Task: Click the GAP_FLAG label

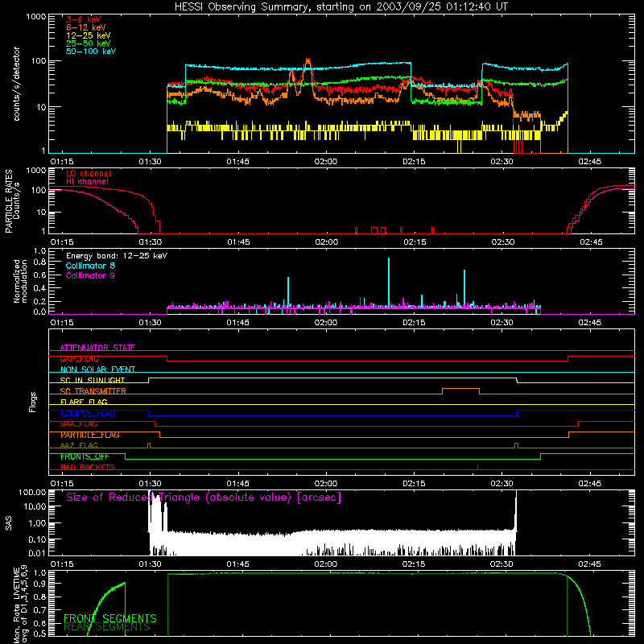Action: (79, 358)
